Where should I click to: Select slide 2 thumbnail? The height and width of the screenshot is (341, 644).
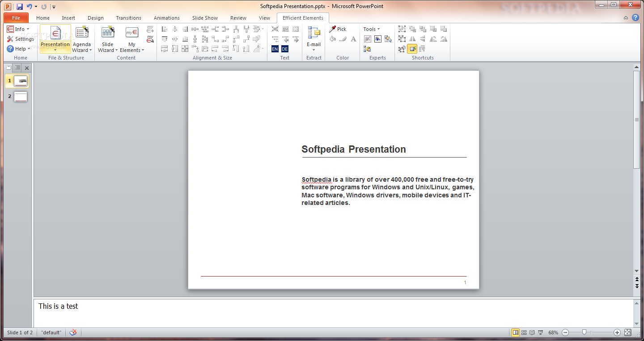[21, 97]
